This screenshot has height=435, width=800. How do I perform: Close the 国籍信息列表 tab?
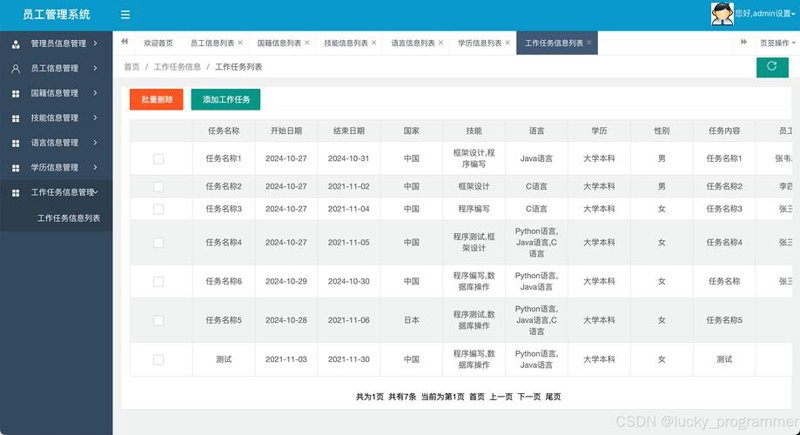(307, 43)
